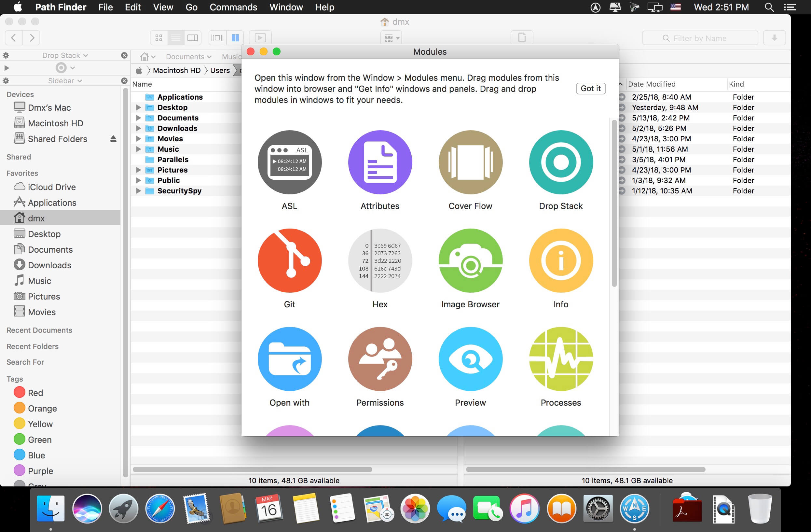Open the Window menu
This screenshot has width=811, height=532.
[286, 7]
